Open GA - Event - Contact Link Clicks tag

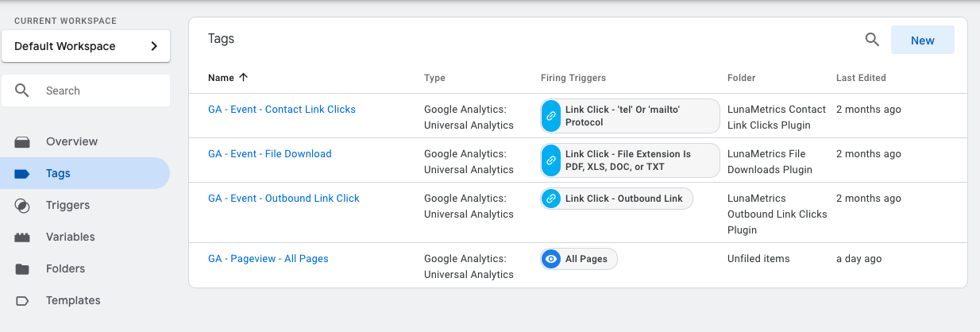click(x=282, y=110)
